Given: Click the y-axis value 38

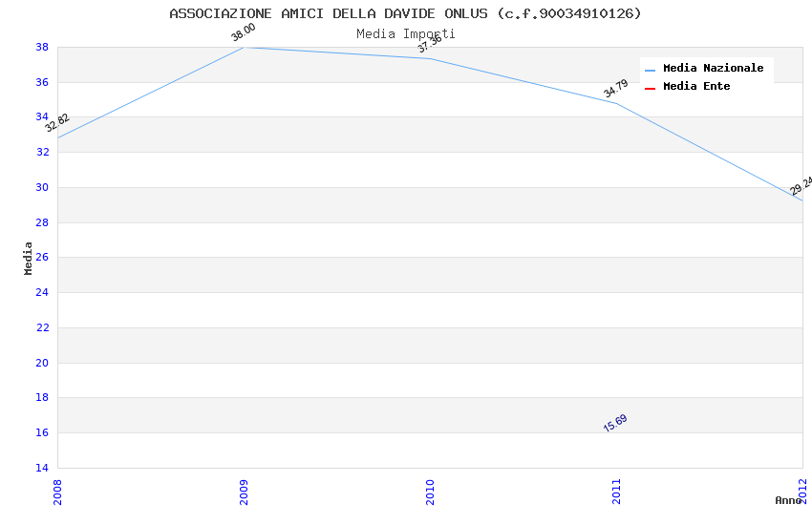Looking at the screenshot, I should pos(42,47).
